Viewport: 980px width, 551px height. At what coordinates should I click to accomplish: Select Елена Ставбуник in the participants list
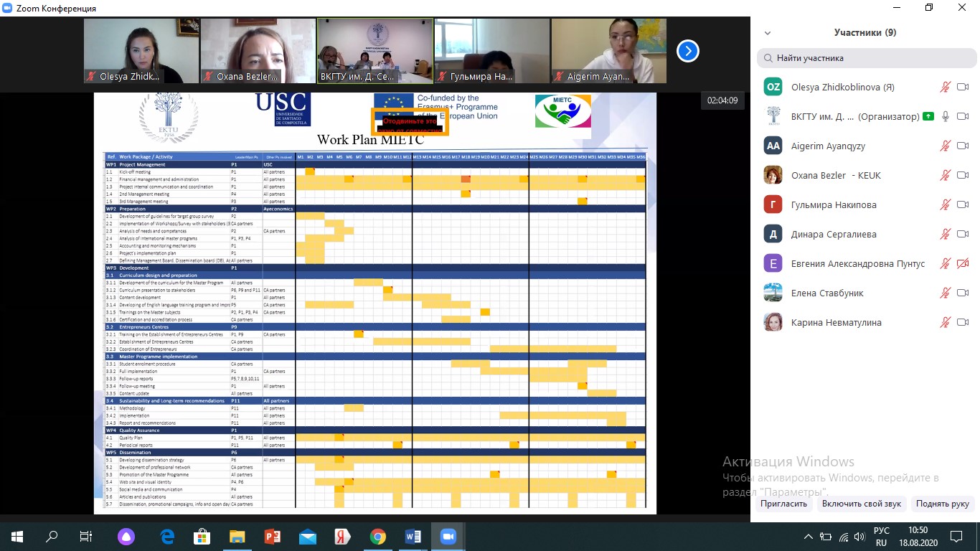pos(827,293)
